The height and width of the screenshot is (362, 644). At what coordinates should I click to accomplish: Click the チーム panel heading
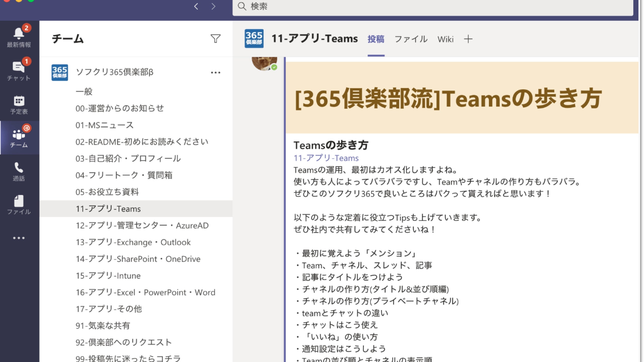coord(68,39)
